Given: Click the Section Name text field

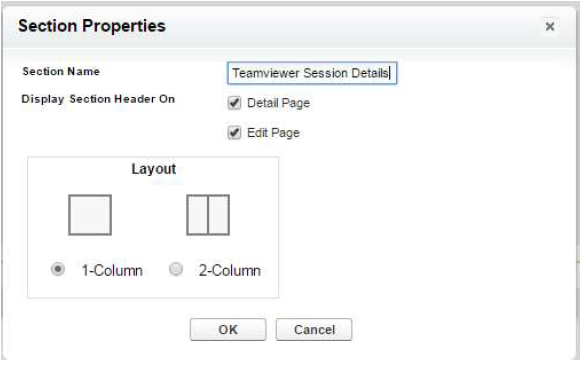Looking at the screenshot, I should click(312, 73).
